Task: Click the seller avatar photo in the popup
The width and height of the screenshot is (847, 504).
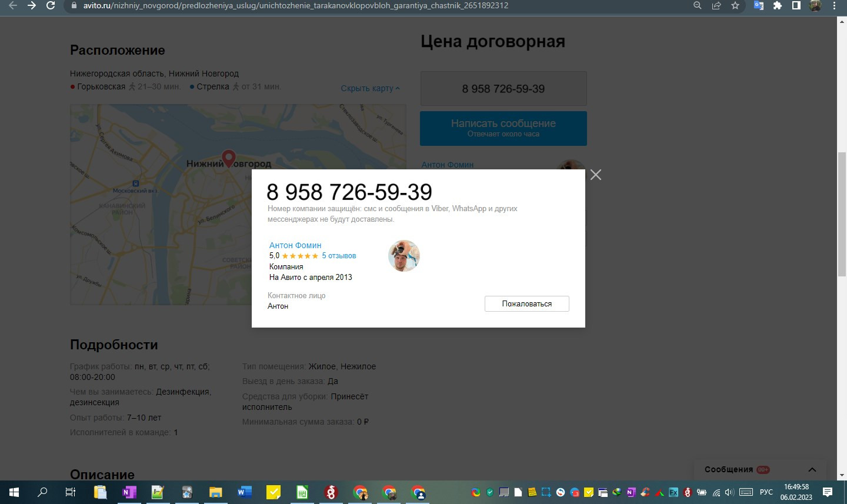Action: [404, 256]
